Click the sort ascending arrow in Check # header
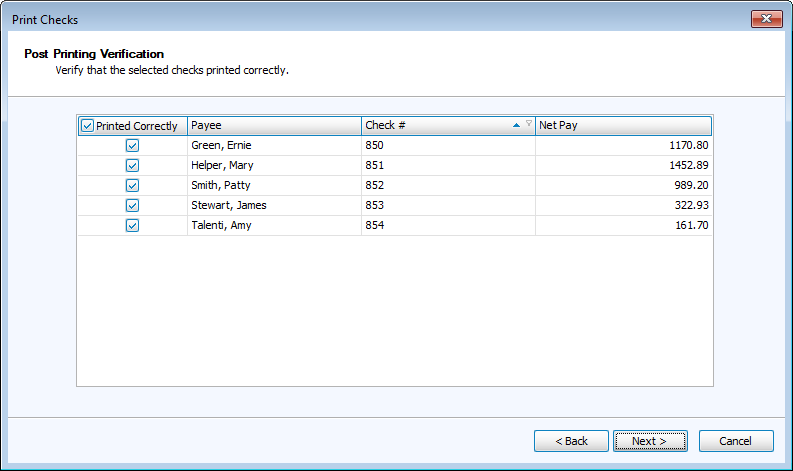This screenshot has height=471, width=793. (516, 125)
